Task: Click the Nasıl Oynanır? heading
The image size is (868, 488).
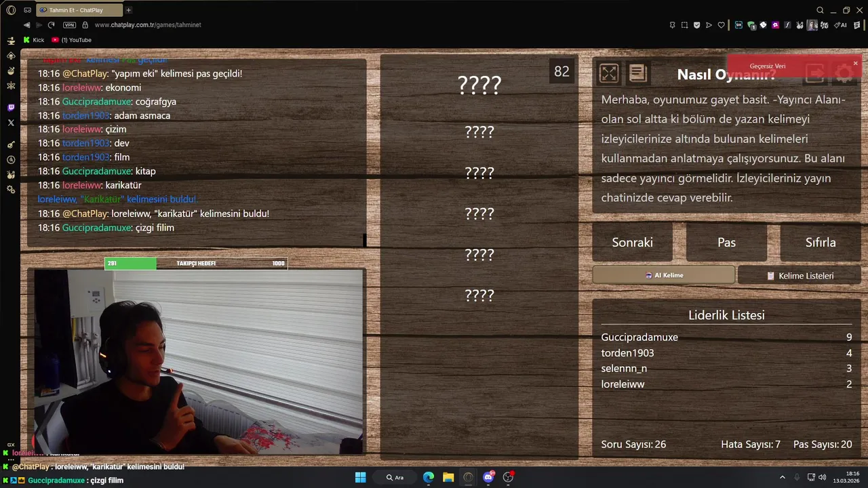Action: click(x=726, y=75)
